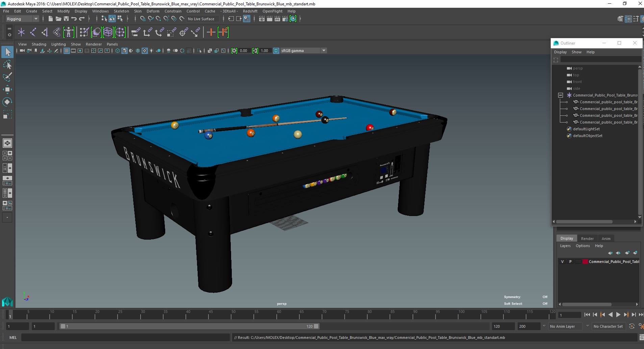Click the Outliner horizontal scrollbar
644x349 pixels.
584,222
